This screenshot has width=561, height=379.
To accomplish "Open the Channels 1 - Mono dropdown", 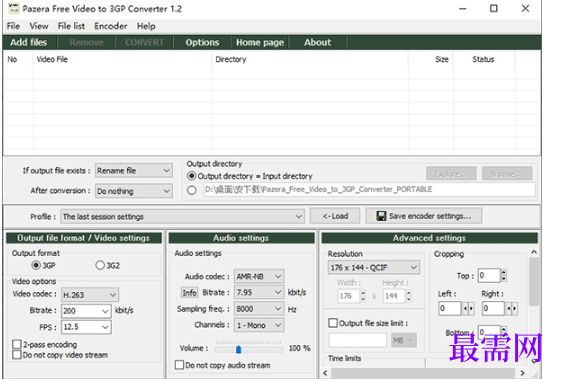I will tap(259, 325).
